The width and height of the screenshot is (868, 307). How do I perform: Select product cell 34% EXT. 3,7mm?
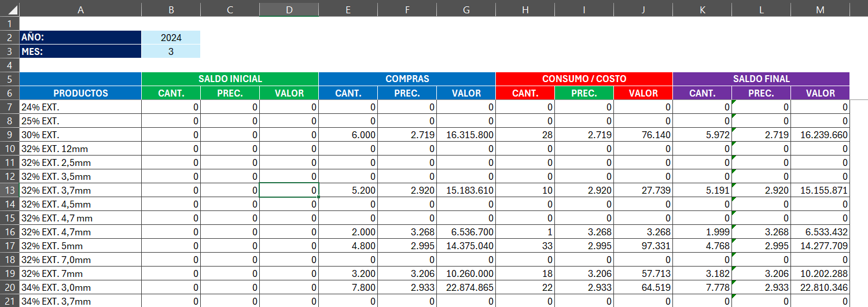tap(80, 301)
